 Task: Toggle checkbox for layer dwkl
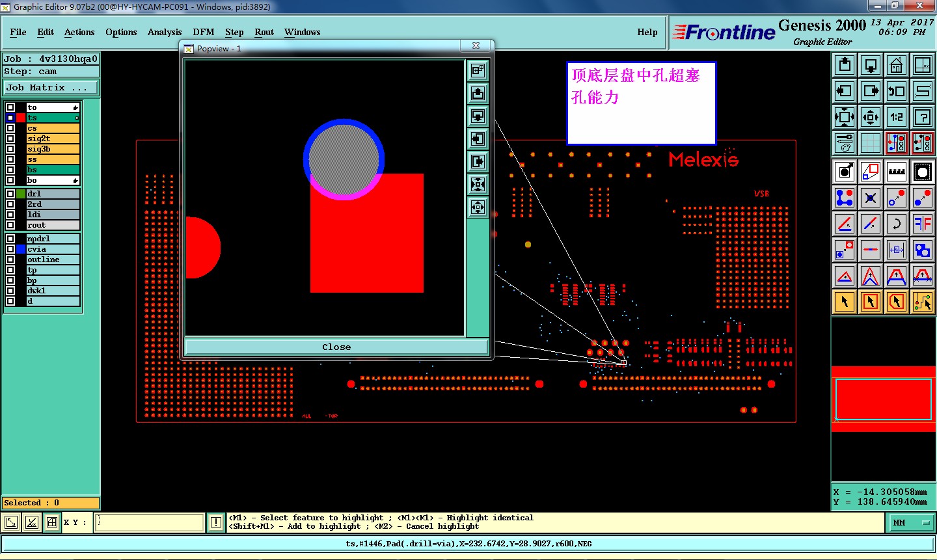pyautogui.click(x=10, y=291)
